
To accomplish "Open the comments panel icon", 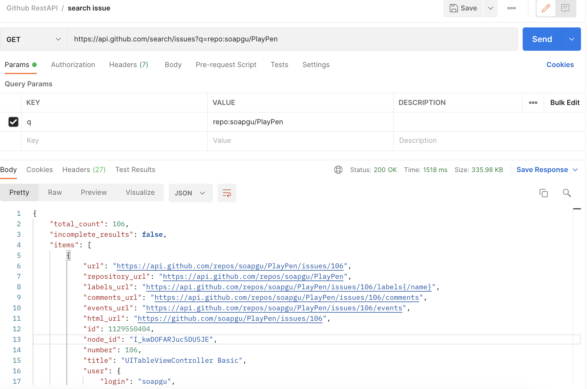I will 565,8.
